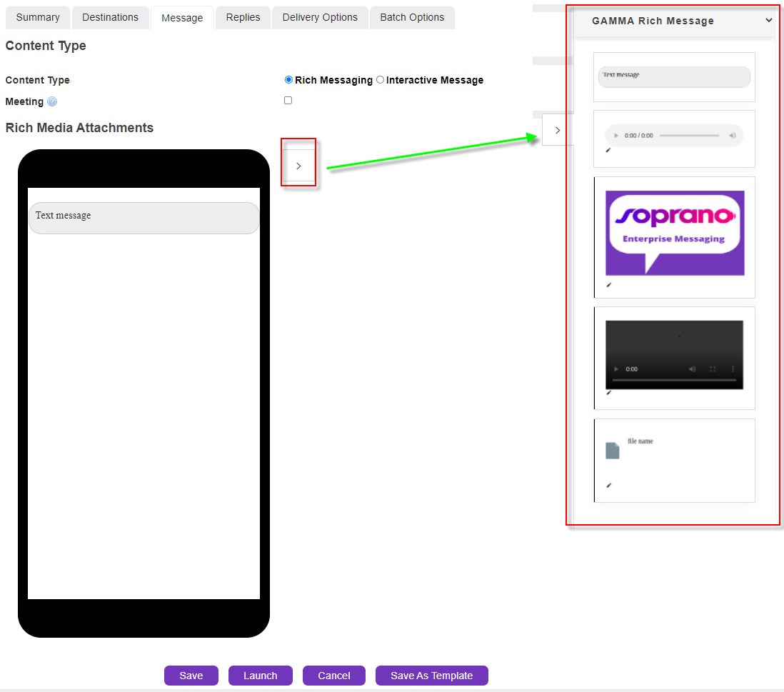This screenshot has width=784, height=692.
Task: Collapse the panel using arrow left of GAMMA list
Action: (558, 130)
